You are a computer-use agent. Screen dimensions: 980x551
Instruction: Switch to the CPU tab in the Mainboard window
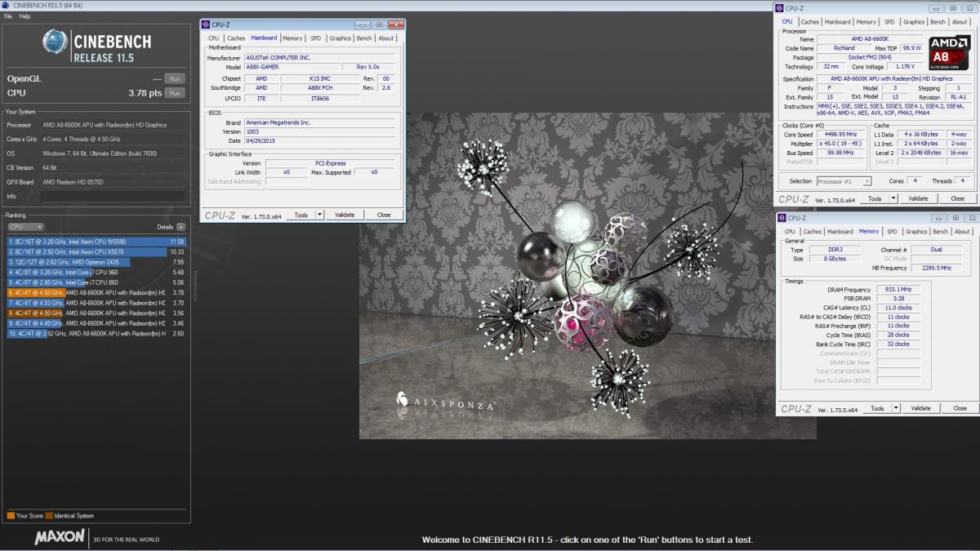214,38
